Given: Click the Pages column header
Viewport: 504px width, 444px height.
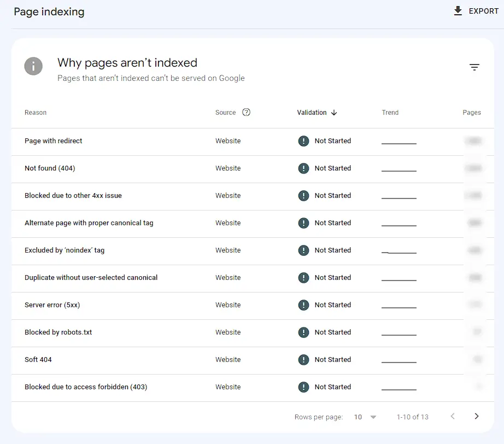Looking at the screenshot, I should point(472,113).
